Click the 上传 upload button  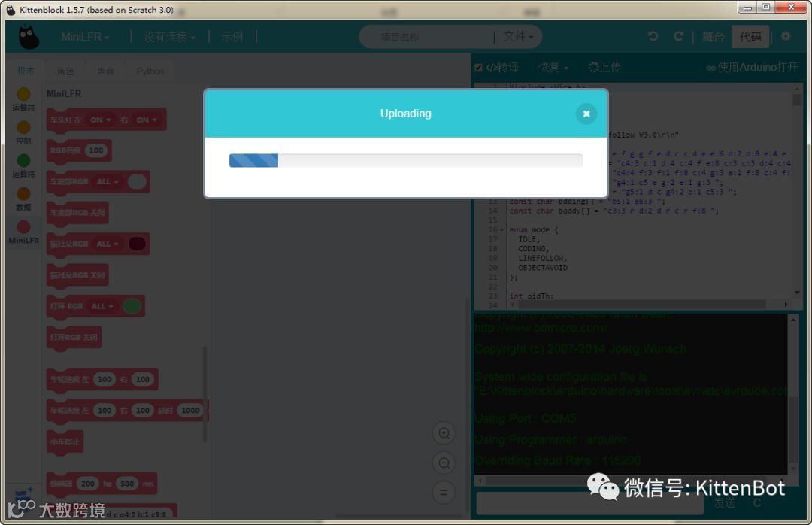click(604, 68)
